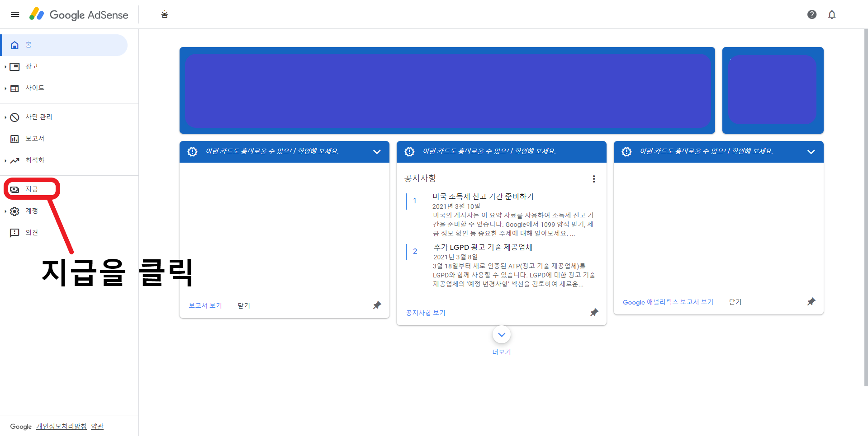
Task: Click 닫기 on the first card
Action: (x=244, y=305)
